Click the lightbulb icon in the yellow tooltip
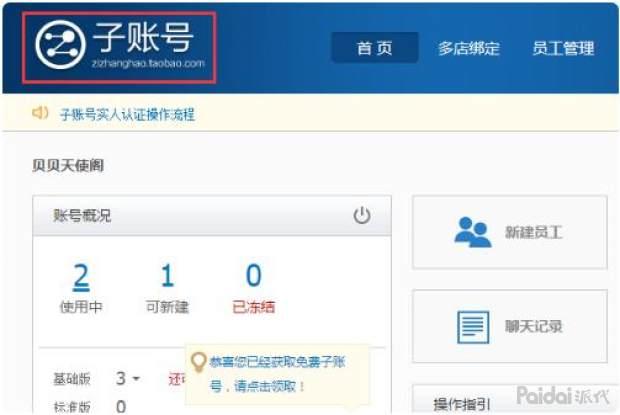This screenshot has height=415, width=620. (x=198, y=361)
